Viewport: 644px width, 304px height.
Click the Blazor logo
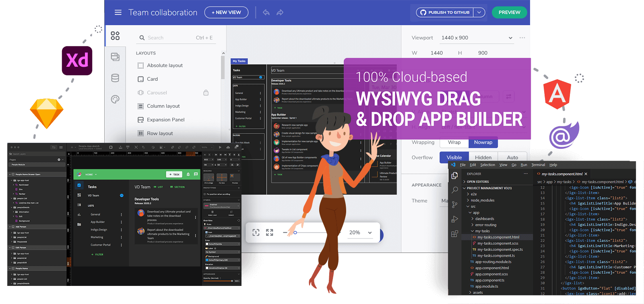click(564, 136)
